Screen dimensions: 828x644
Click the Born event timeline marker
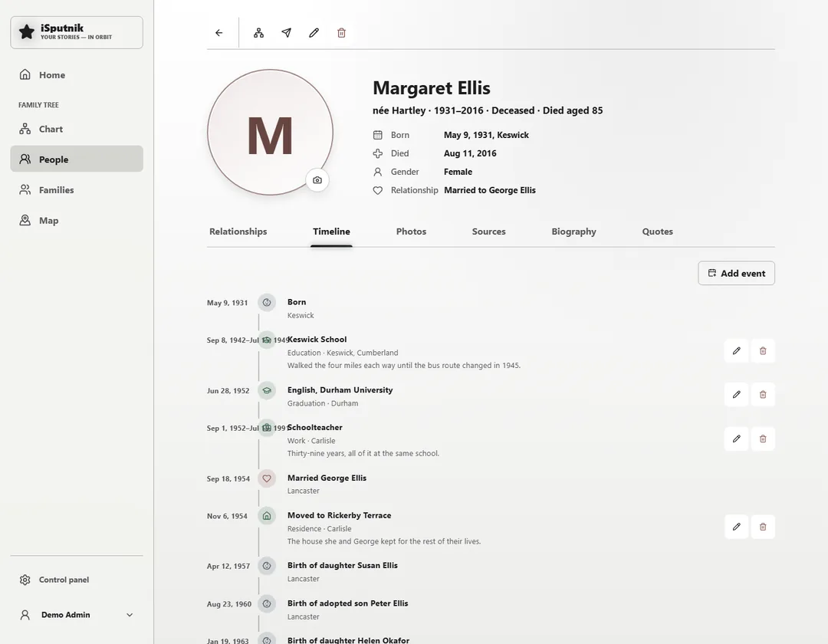coord(267,303)
